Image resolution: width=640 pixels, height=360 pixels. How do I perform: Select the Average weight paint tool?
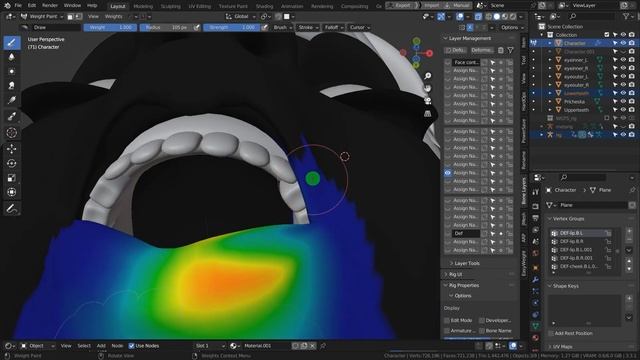tap(12, 71)
